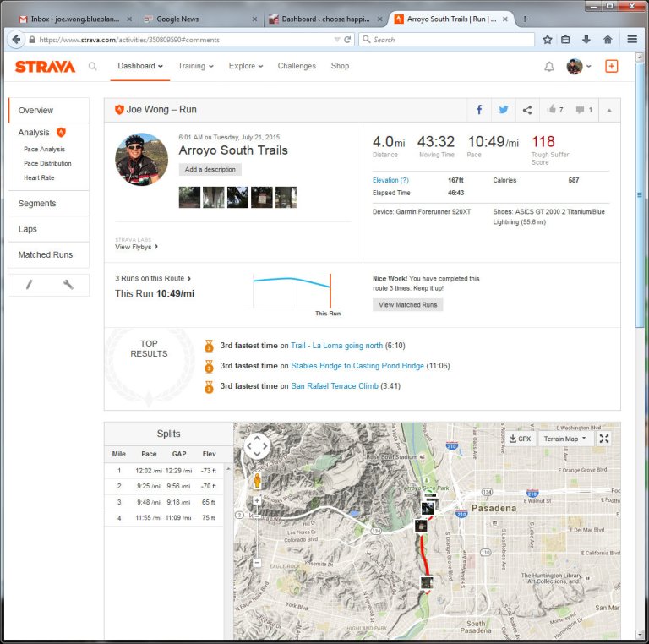Switch to the Google News tab
Screen dimensions: 649x644
(200, 19)
